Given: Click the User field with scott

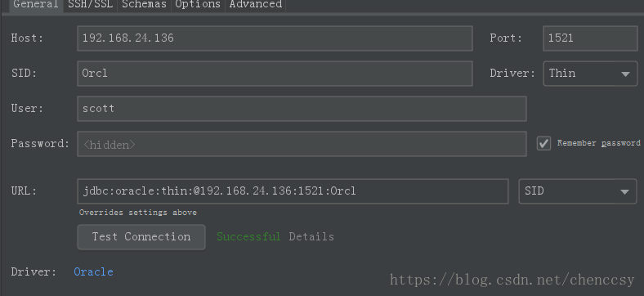Looking at the screenshot, I should coord(302,109).
